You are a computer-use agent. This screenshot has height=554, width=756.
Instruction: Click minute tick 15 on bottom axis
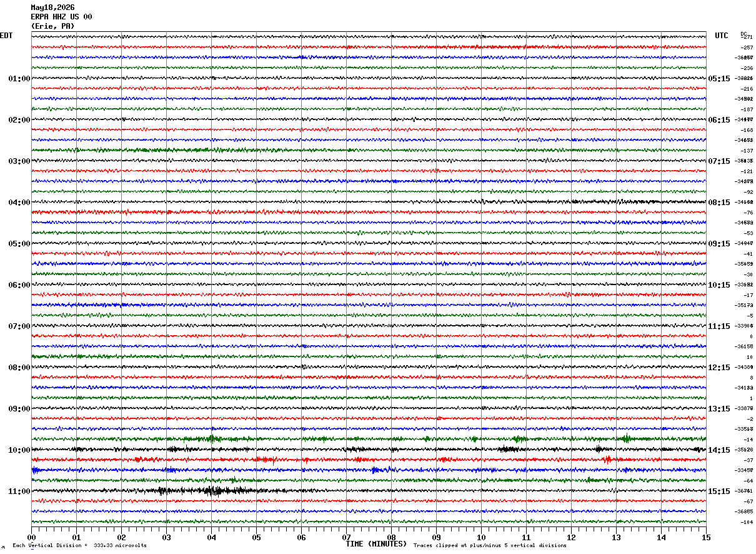coord(706,537)
